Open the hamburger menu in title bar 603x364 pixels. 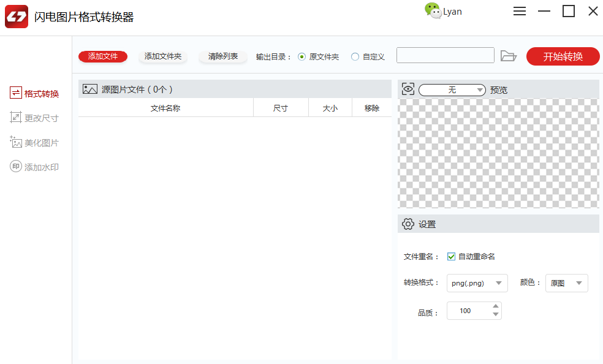pyautogui.click(x=519, y=11)
